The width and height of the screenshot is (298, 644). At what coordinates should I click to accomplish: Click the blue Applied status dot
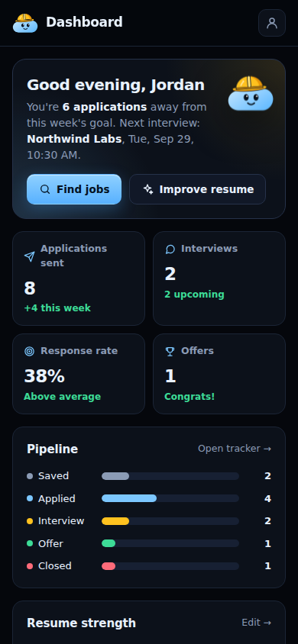(x=30, y=498)
